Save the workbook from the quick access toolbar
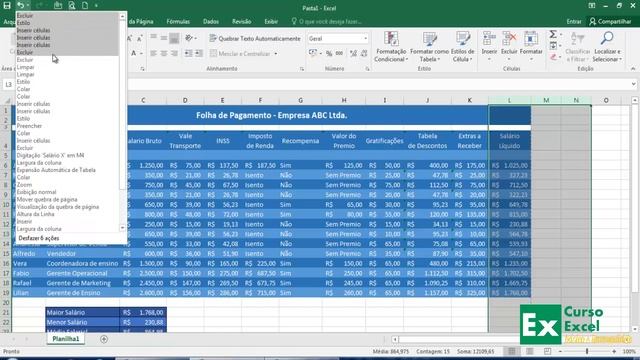This screenshot has height=360, width=640. (7, 5)
